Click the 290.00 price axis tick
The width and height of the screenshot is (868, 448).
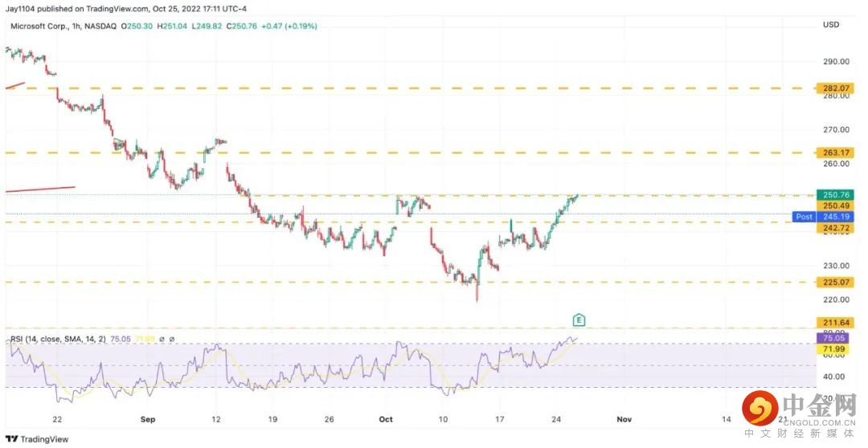[x=836, y=61]
